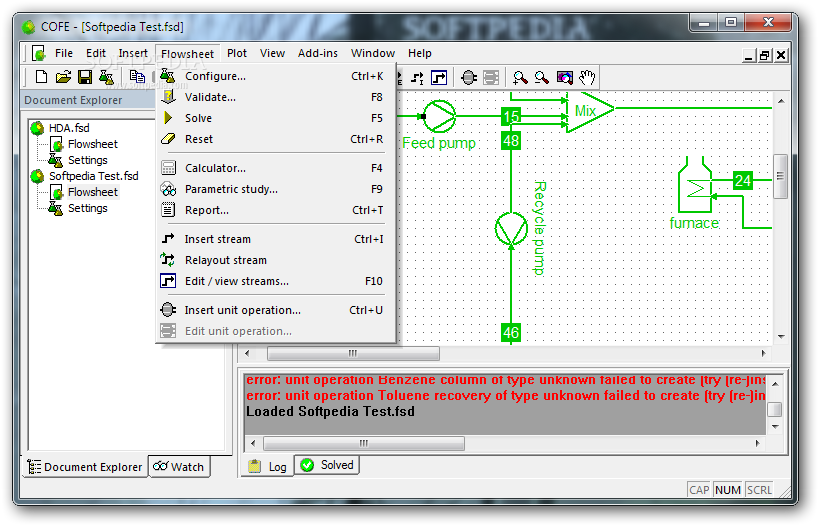Click the Copy icon in the toolbar
Viewport: 819px width, 526px height.
click(x=137, y=77)
